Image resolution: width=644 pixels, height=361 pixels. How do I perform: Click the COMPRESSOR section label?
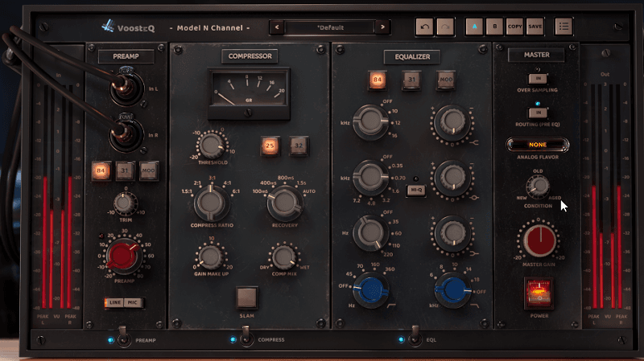tap(250, 56)
